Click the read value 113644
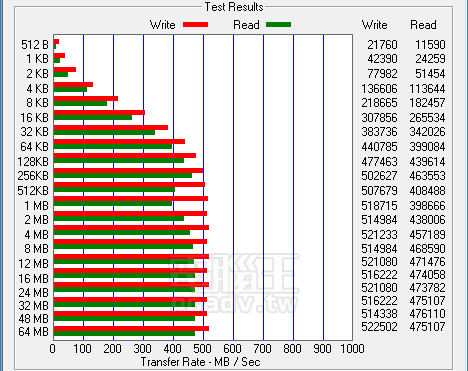Viewport: 468px width, 371px height. pyautogui.click(x=428, y=89)
